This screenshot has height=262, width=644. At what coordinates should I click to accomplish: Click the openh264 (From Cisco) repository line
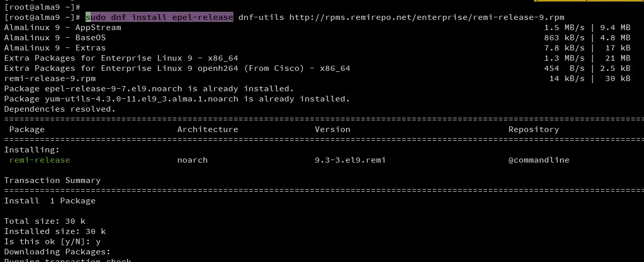tap(177, 68)
